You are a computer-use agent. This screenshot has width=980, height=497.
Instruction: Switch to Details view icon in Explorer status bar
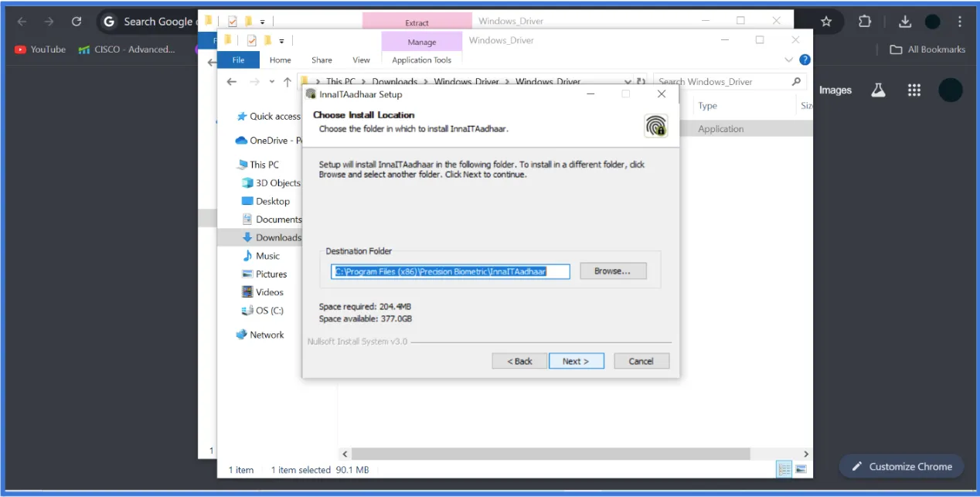(784, 469)
